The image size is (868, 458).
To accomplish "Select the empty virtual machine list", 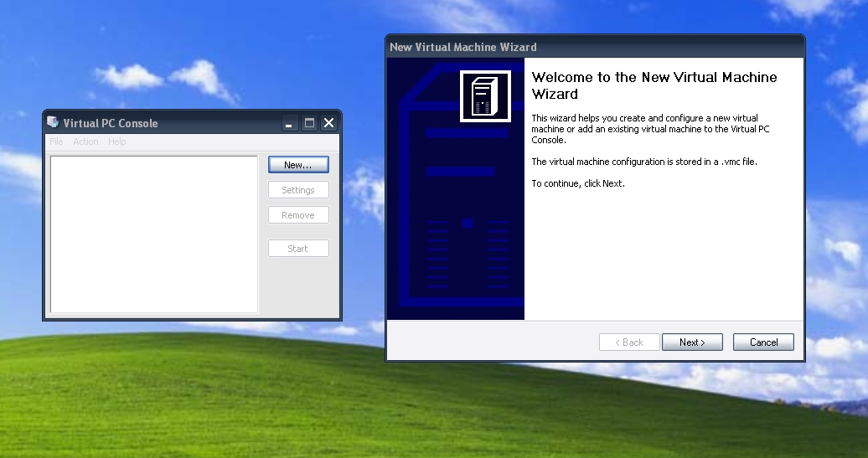I will pos(154,234).
